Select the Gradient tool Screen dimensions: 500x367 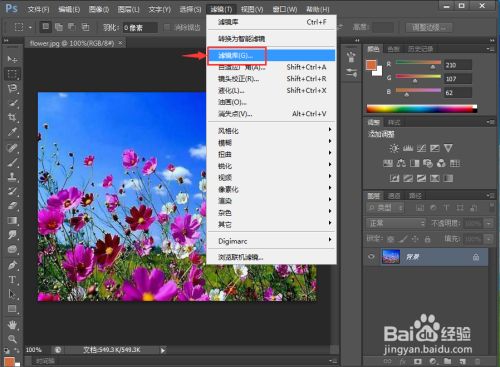pyautogui.click(x=12, y=220)
